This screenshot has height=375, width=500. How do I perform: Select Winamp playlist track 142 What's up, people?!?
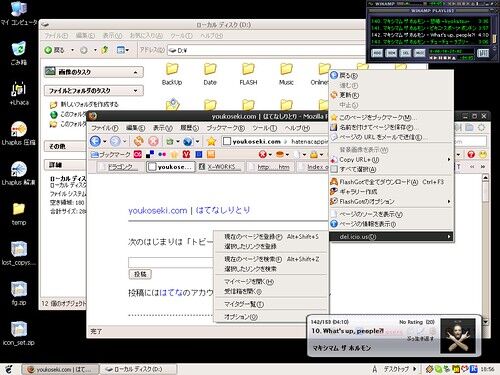point(430,35)
